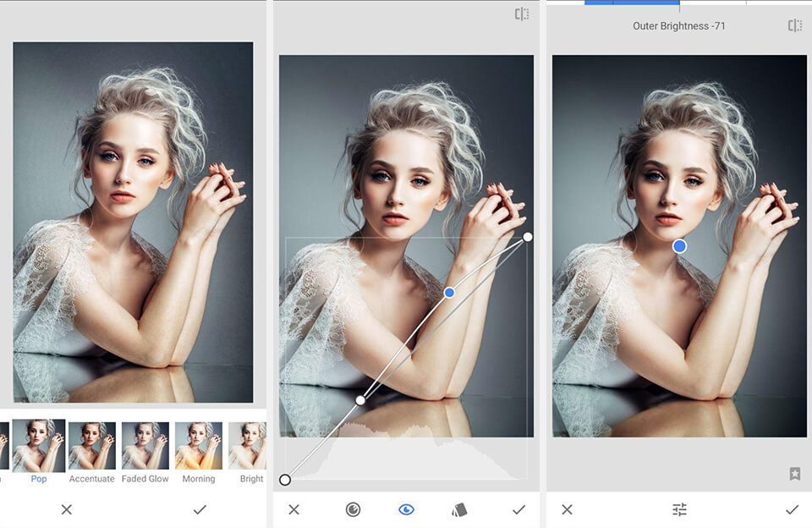Select the blue control point on the curve
The height and width of the screenshot is (528, 812).
449,292
